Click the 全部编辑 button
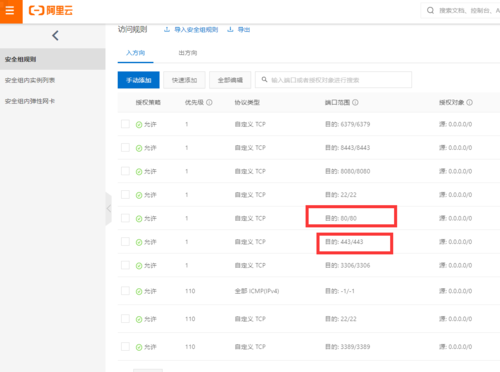 click(230, 80)
